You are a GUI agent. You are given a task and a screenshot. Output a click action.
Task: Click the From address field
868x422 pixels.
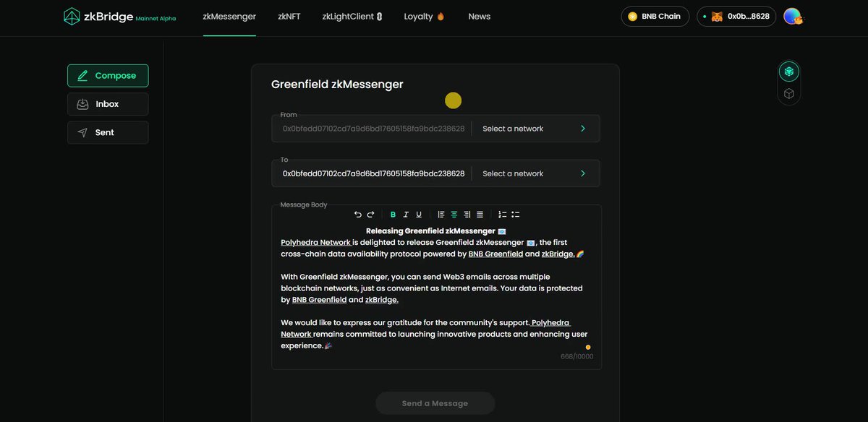(373, 129)
